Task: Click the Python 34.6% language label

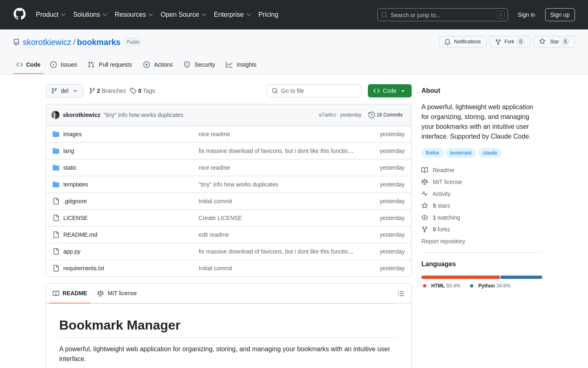Action: [x=490, y=286]
